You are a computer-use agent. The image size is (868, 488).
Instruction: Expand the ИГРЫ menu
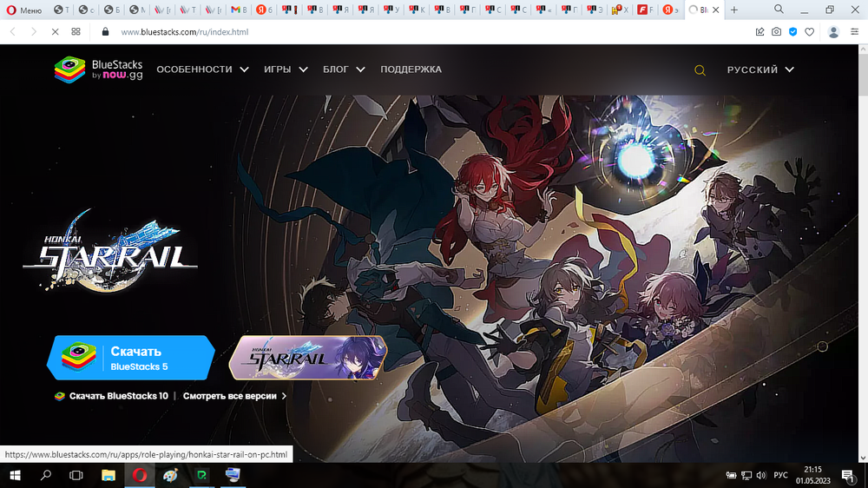click(x=286, y=69)
